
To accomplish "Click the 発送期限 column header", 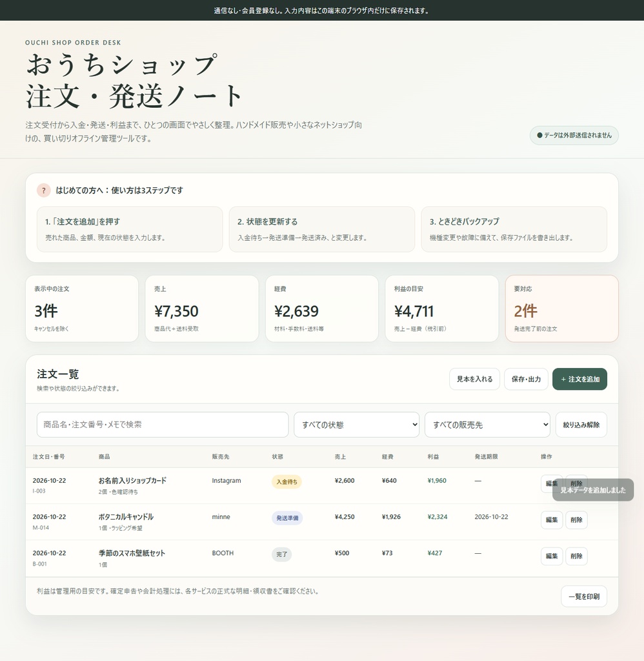I will coord(486,456).
